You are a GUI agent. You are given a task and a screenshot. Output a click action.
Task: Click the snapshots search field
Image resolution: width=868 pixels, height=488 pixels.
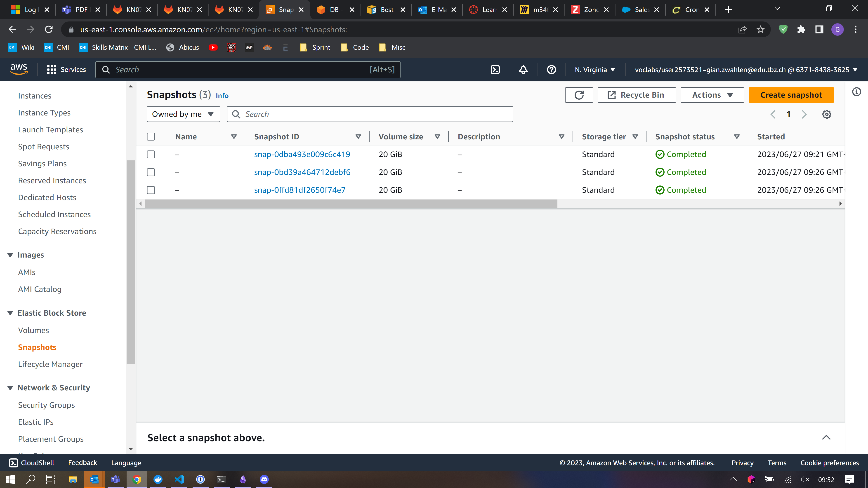click(x=374, y=114)
